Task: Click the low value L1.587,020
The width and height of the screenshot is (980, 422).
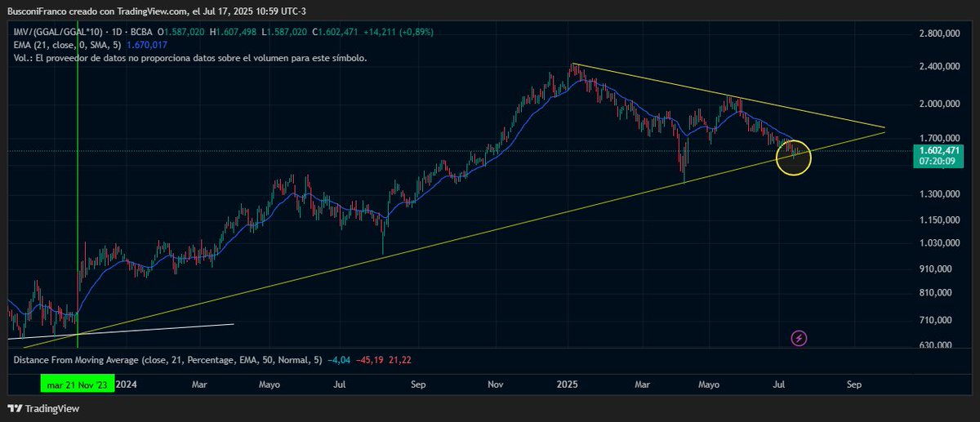Action: point(284,32)
